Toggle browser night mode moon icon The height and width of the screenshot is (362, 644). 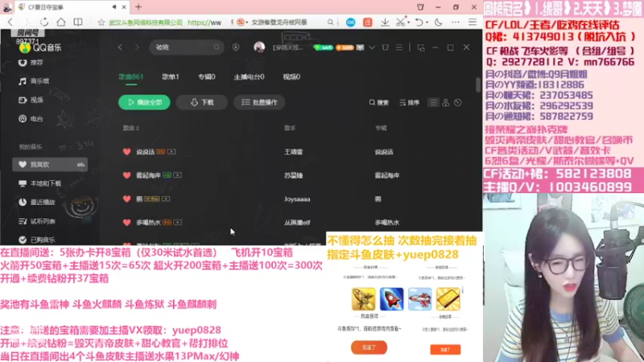438,23
